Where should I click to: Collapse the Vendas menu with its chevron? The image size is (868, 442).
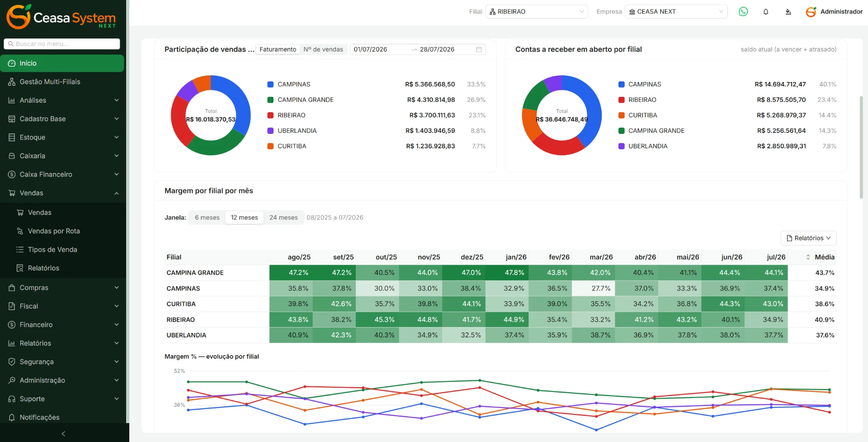pyautogui.click(x=117, y=193)
